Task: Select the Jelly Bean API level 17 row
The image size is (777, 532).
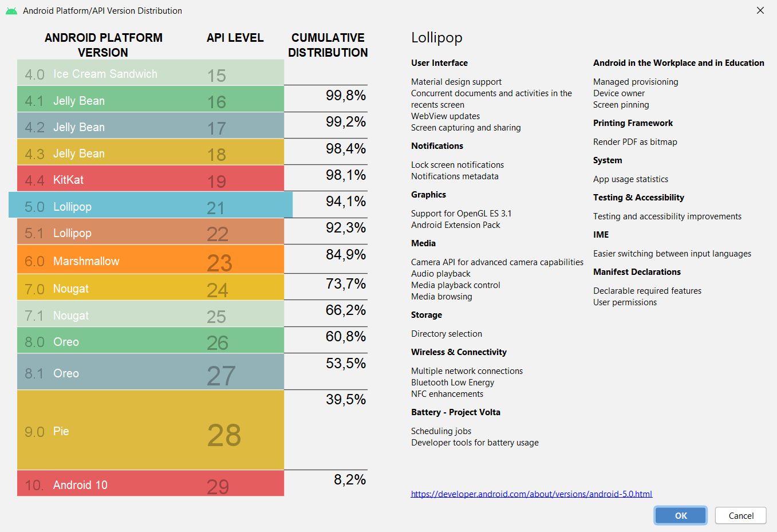Action: point(115,127)
